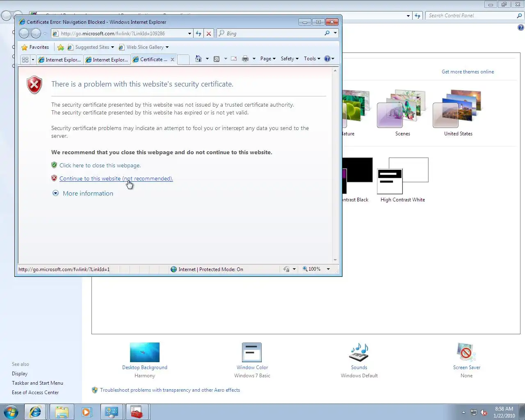
Task: Click the Add to Favorites Bar icon
Action: tap(61, 47)
